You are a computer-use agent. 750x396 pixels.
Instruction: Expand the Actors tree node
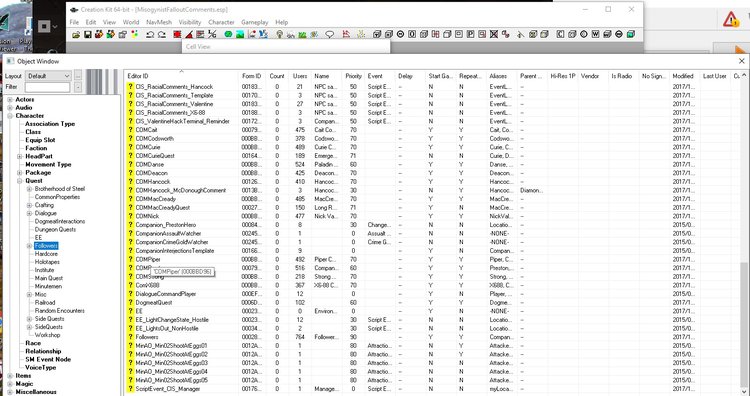(x=10, y=99)
